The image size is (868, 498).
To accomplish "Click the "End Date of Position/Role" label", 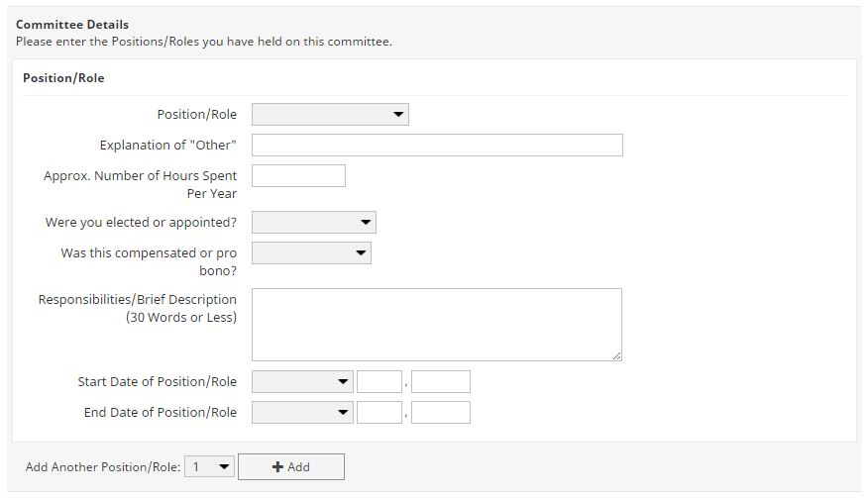I will [160, 413].
